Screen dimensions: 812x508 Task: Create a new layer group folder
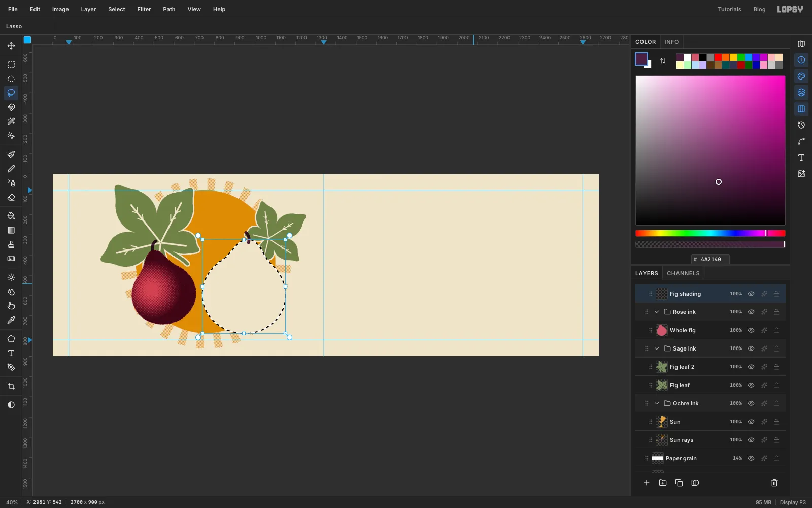click(663, 483)
